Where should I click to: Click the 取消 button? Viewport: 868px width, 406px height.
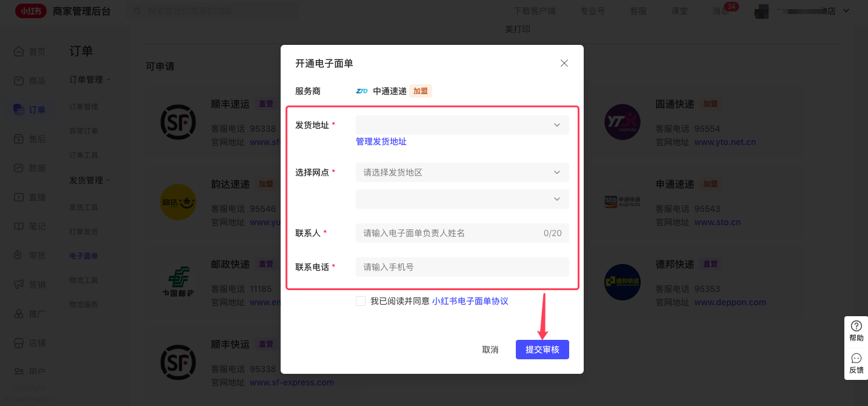pyautogui.click(x=490, y=350)
